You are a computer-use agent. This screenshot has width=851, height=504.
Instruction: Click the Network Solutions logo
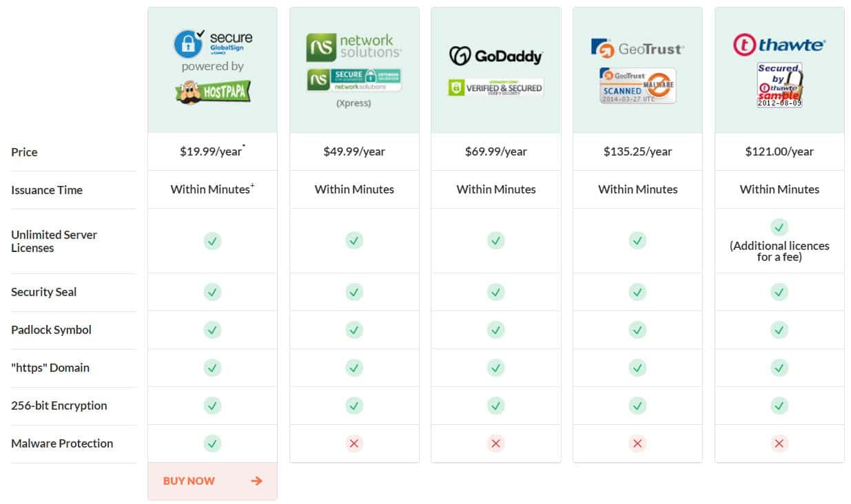tap(354, 48)
